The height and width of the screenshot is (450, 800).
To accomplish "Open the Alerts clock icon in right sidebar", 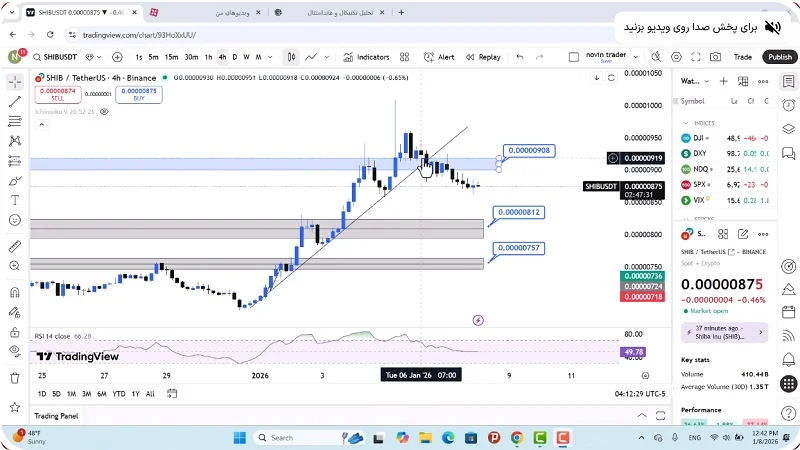I will click(x=789, y=104).
